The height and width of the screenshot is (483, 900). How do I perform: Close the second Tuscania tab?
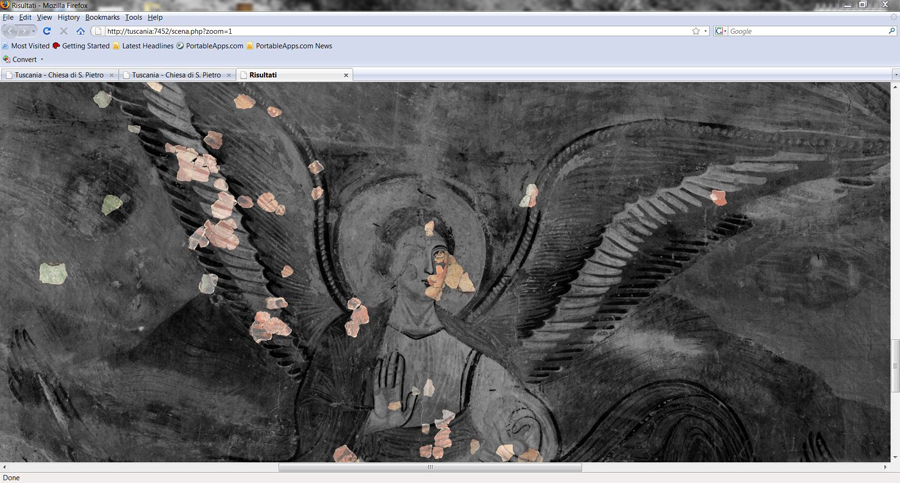[228, 75]
